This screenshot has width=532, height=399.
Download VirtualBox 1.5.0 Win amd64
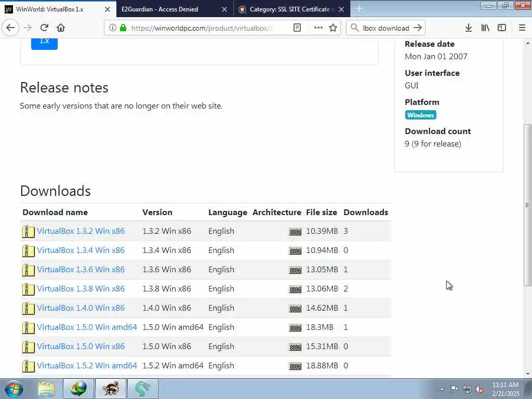click(87, 327)
